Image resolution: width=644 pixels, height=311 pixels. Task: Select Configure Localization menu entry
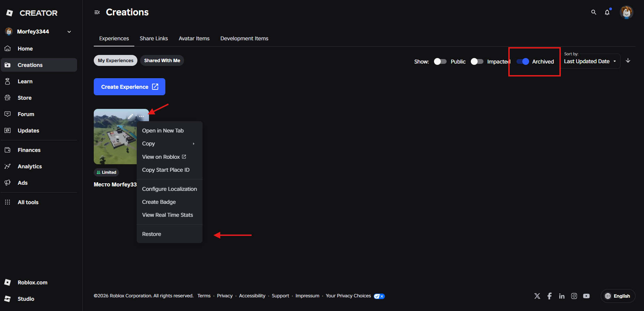(x=169, y=189)
